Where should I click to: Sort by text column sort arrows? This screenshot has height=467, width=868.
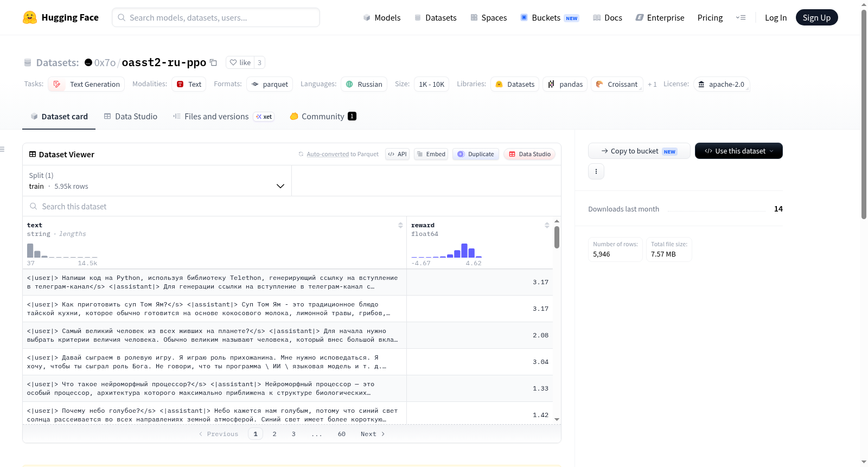click(400, 225)
